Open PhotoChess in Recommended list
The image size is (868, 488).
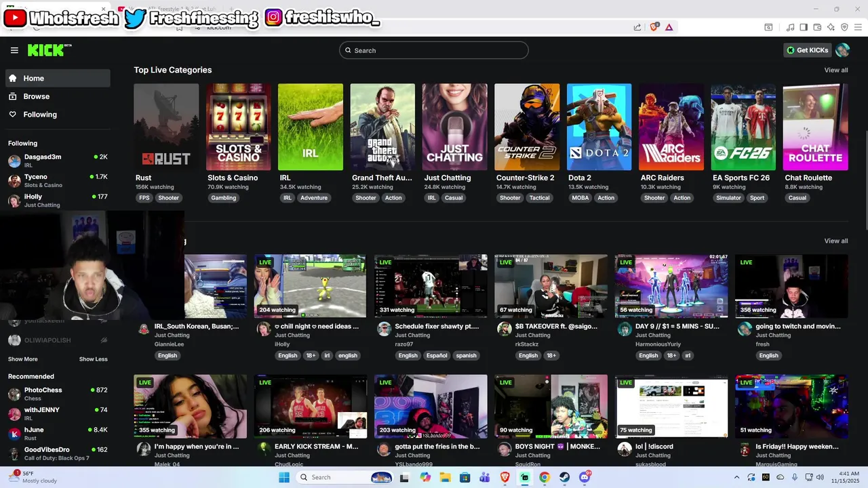pyautogui.click(x=58, y=394)
